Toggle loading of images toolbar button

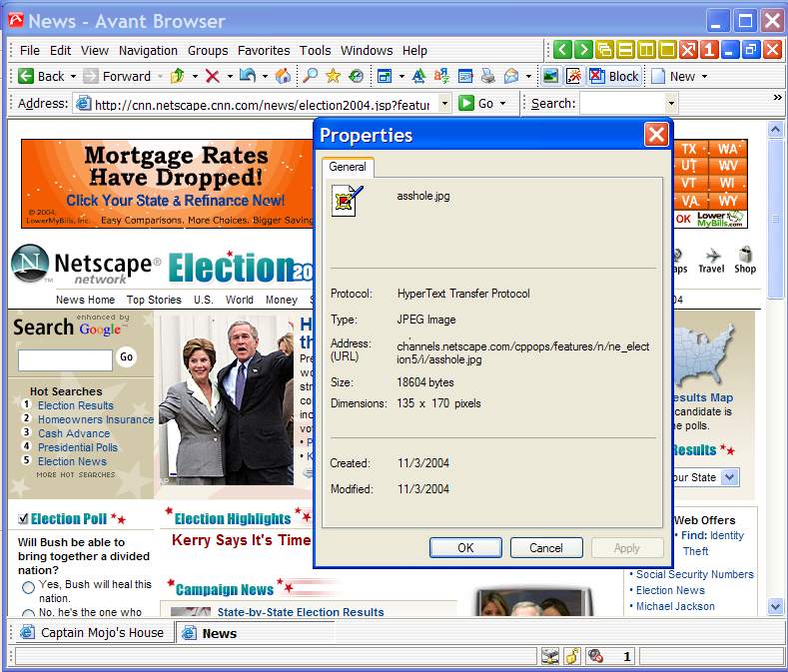click(x=550, y=77)
